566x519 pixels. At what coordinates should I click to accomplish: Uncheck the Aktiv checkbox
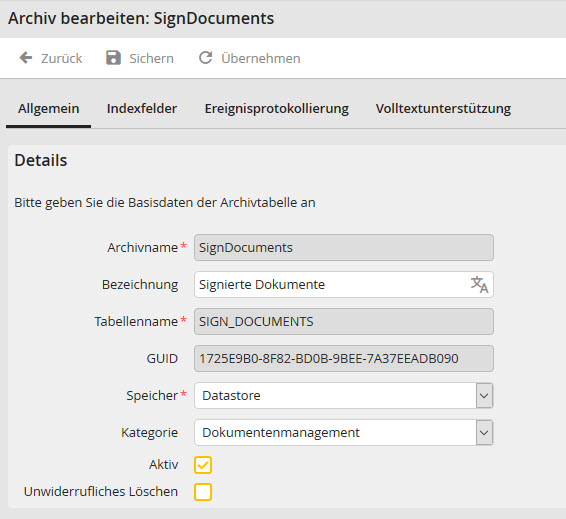pyautogui.click(x=203, y=465)
